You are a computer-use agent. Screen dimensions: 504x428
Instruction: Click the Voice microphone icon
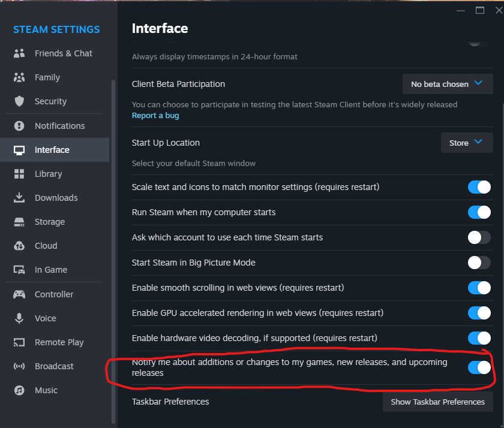19,318
